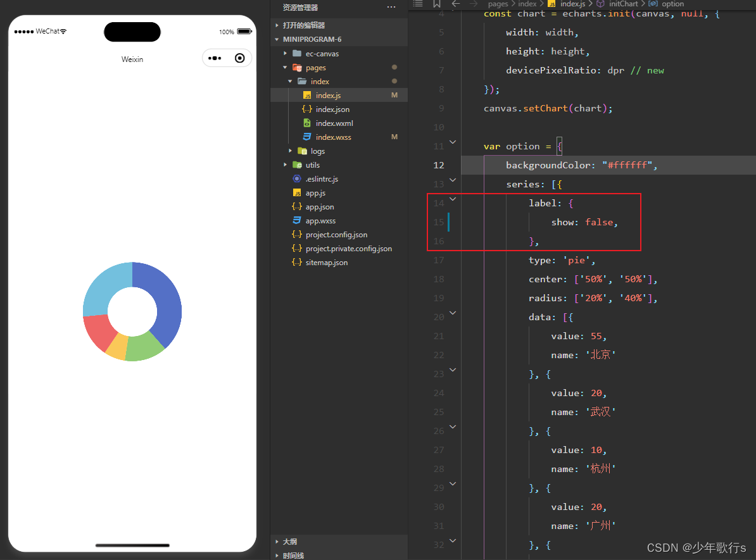Click the logs folder icon
756x560 pixels.
tap(302, 151)
